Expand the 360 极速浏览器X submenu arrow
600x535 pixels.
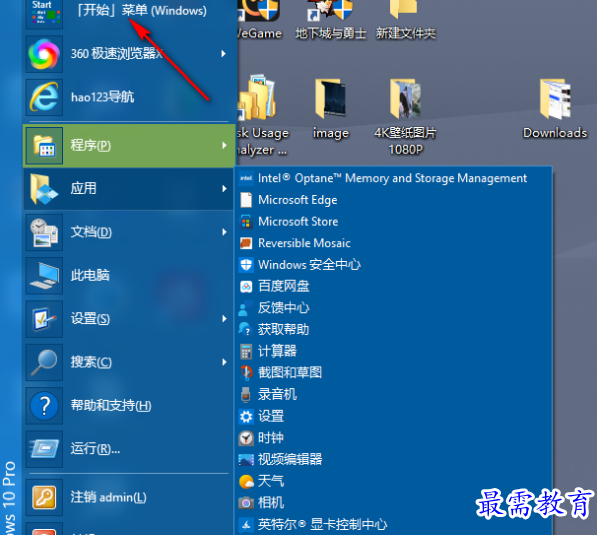point(224,54)
